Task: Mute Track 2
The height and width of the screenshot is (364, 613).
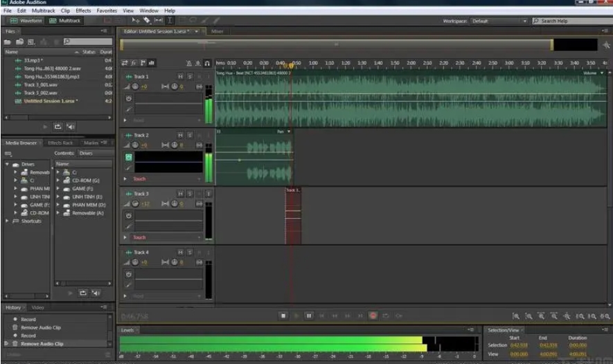Action: (180, 135)
